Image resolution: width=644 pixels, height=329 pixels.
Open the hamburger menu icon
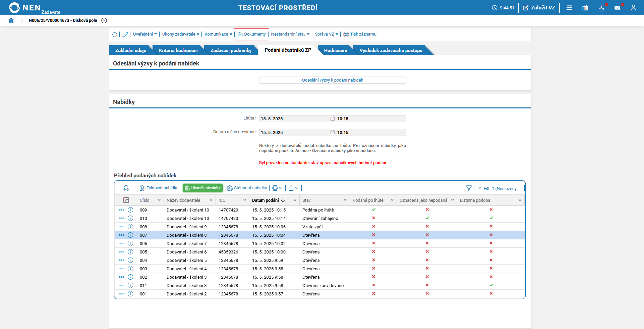coord(569,8)
